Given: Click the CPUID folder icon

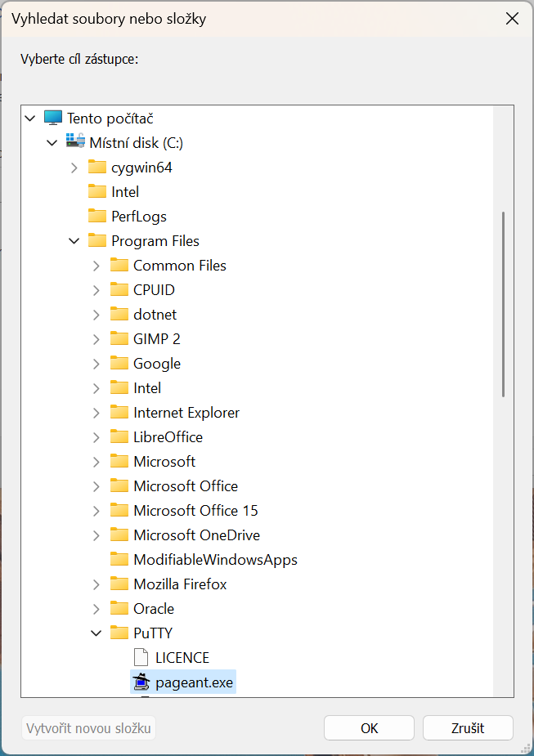Looking at the screenshot, I should (119, 290).
